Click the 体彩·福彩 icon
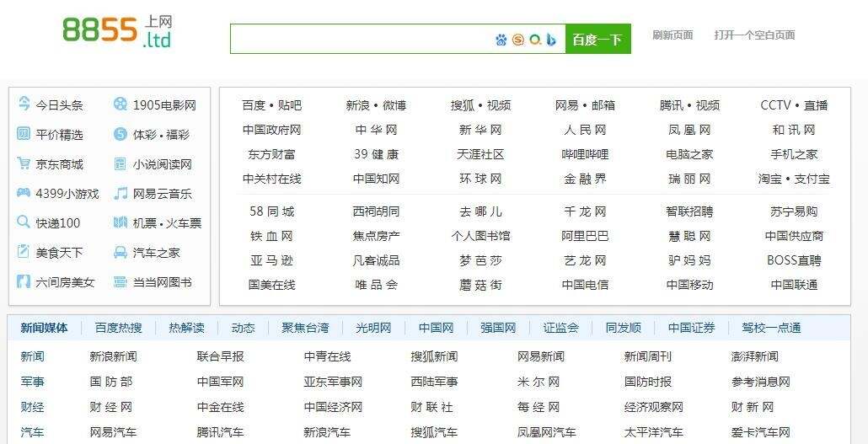 tap(121, 133)
